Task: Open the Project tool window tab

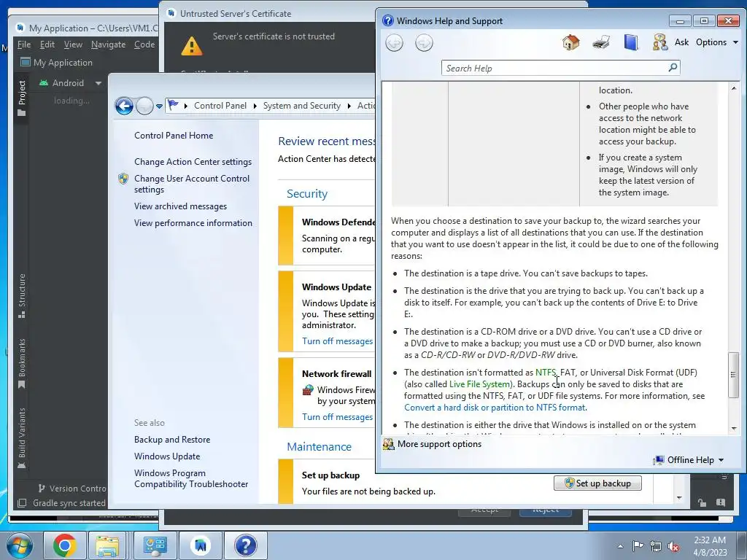Action: 21,98
